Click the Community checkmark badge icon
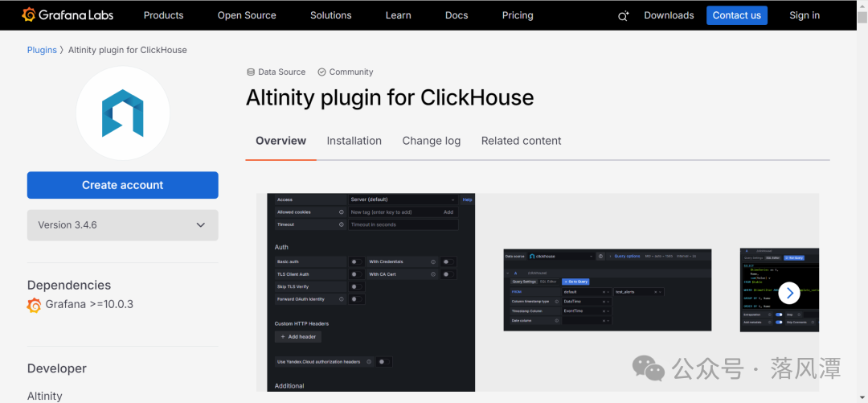The image size is (868, 403). (321, 72)
